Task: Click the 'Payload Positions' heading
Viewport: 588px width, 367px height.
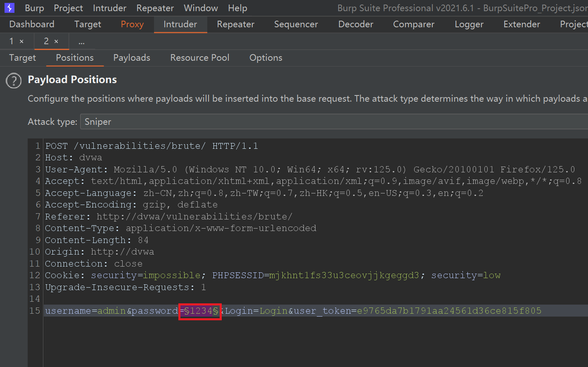Action: (72, 80)
